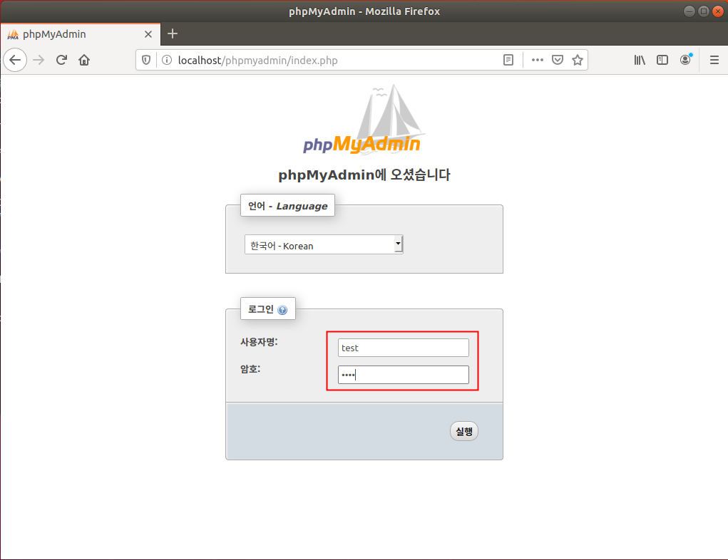The image size is (728, 560).
Task: Close the Firefox window
Action: [718, 11]
